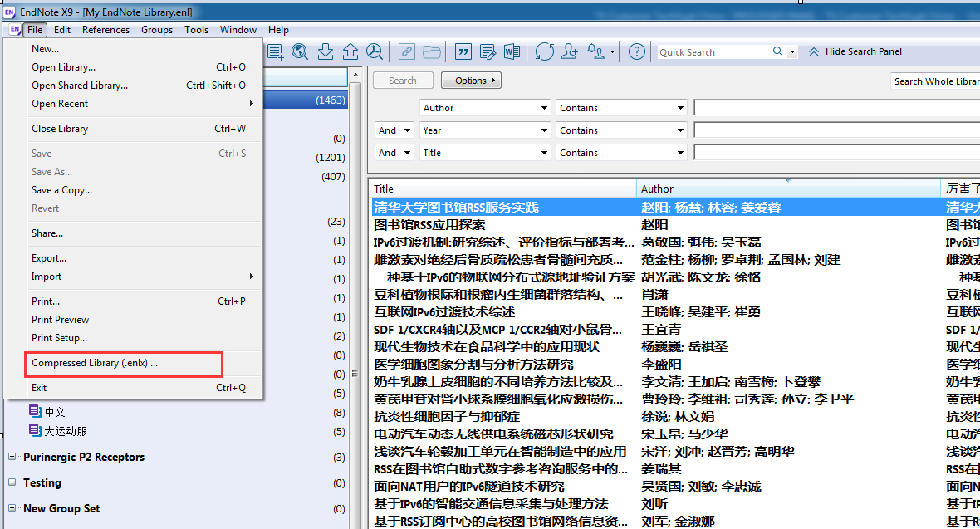Open the Groups menu
980x529 pixels.
click(x=157, y=29)
